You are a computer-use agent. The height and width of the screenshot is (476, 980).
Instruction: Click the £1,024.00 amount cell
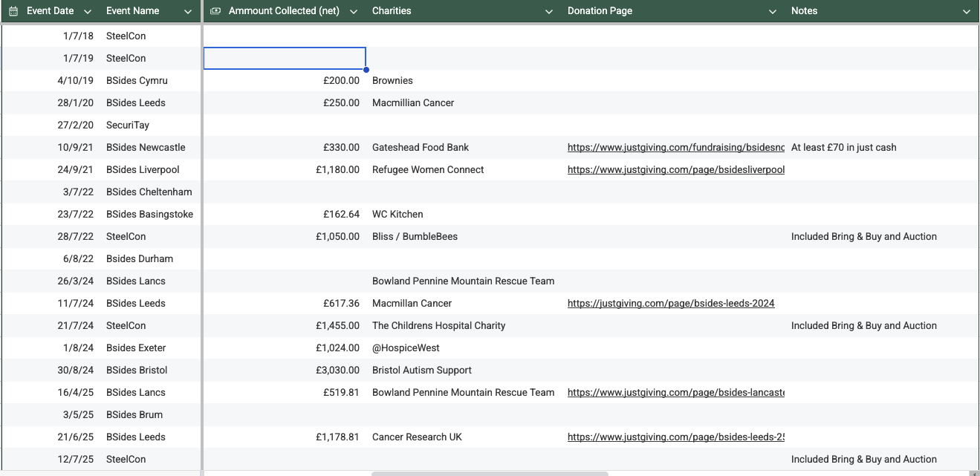tap(285, 348)
